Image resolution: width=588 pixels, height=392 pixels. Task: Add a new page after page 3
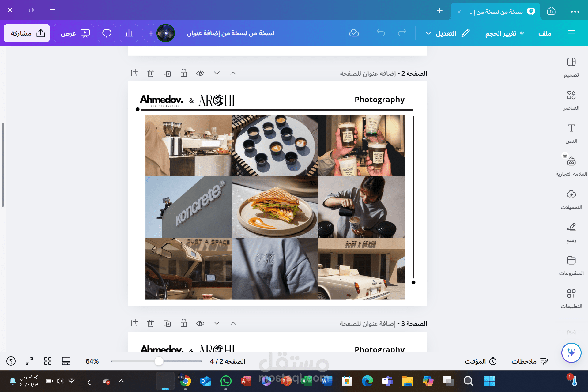(134, 323)
